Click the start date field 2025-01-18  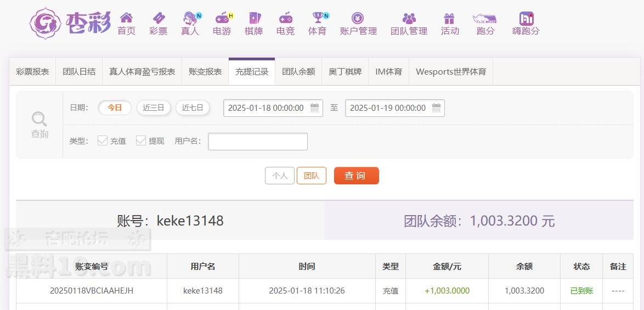coord(273,108)
